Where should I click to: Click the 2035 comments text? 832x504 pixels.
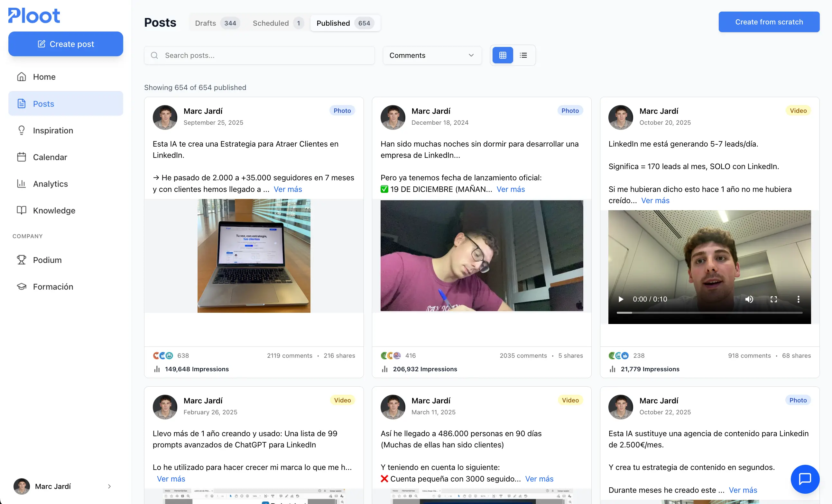click(x=523, y=355)
